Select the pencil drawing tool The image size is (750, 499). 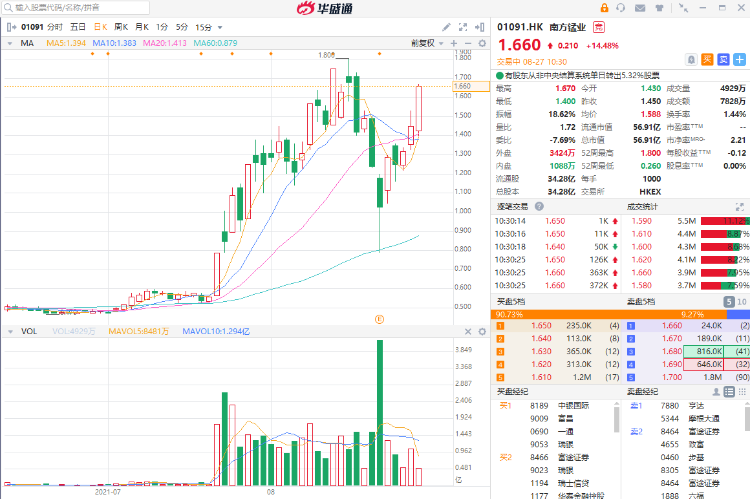click(446, 27)
